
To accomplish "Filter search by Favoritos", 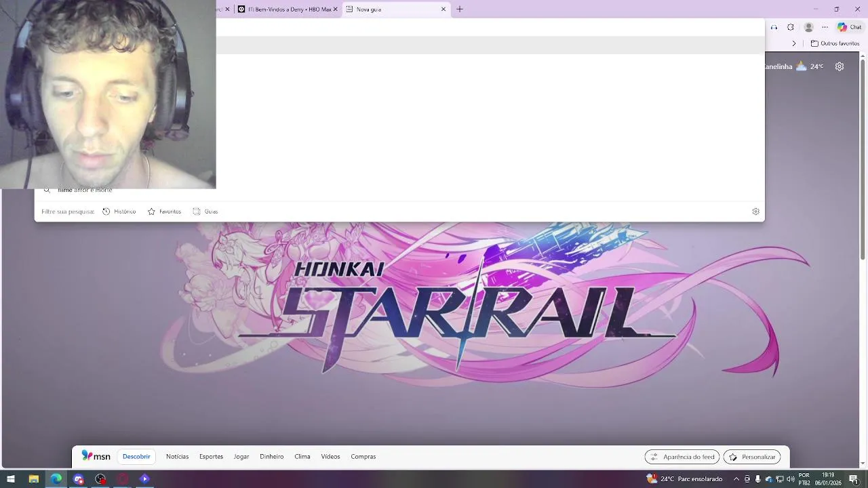I will pos(164,211).
